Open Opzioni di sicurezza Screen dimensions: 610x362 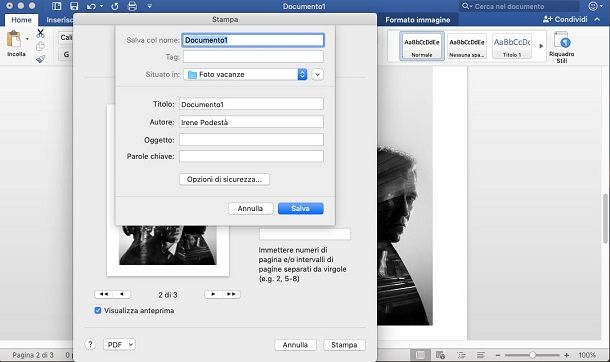[x=224, y=179]
